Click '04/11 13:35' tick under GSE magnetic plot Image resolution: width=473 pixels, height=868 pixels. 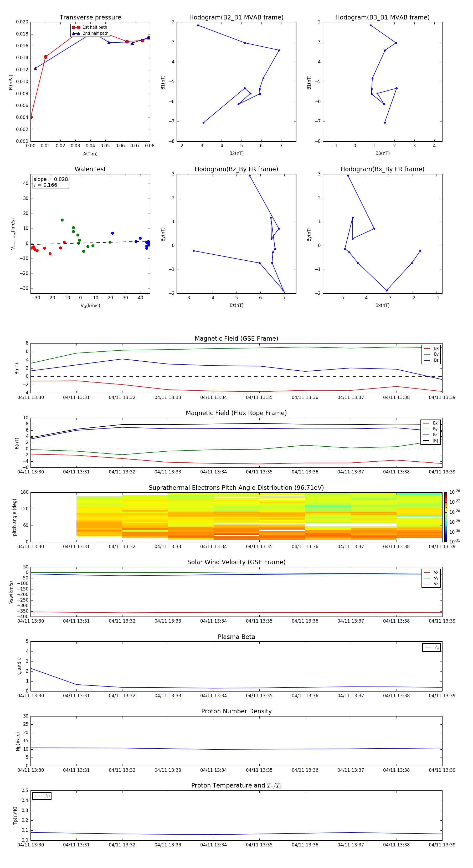pyautogui.click(x=259, y=398)
